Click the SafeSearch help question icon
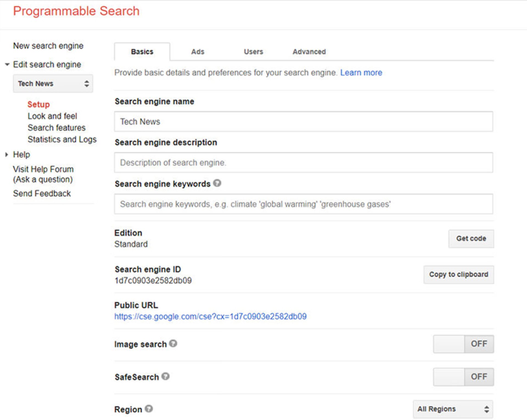The height and width of the screenshot is (420, 527). pyautogui.click(x=165, y=376)
